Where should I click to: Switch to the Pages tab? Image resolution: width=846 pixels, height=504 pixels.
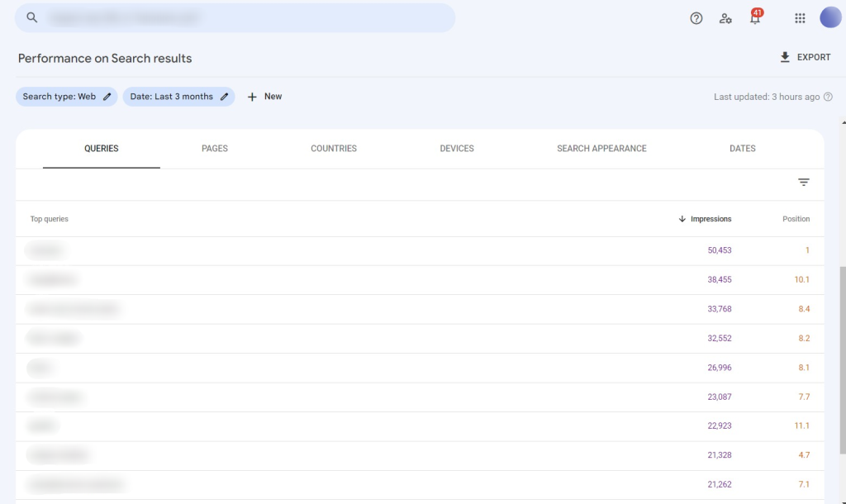click(215, 149)
